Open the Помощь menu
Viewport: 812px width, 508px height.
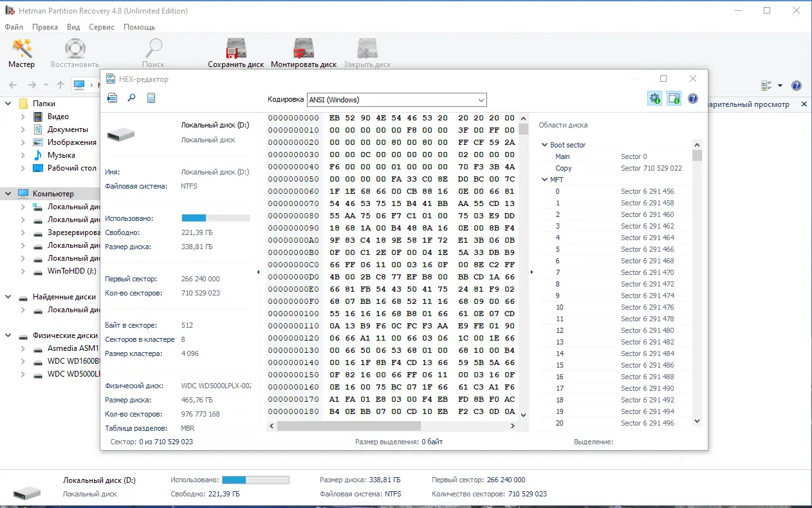(x=139, y=27)
